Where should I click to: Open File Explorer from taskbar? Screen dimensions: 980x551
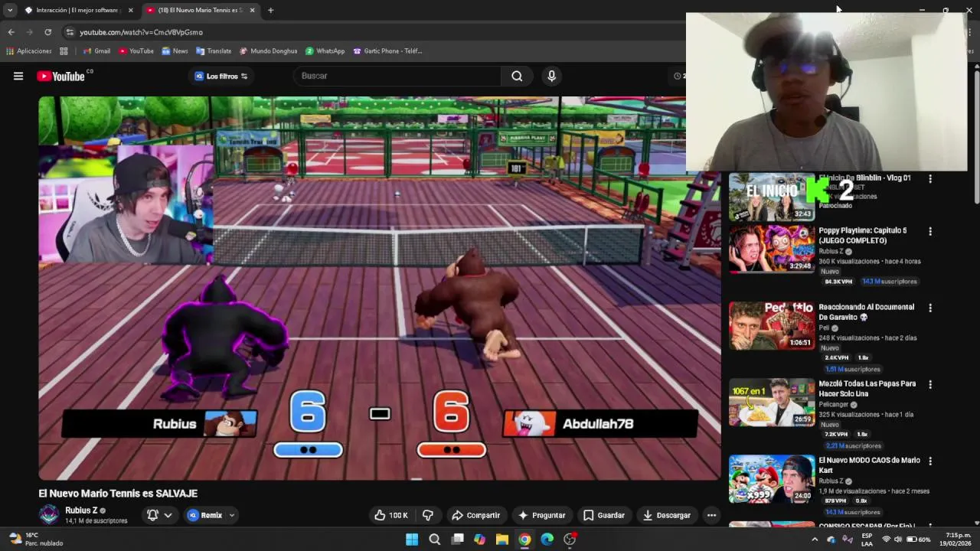click(502, 540)
